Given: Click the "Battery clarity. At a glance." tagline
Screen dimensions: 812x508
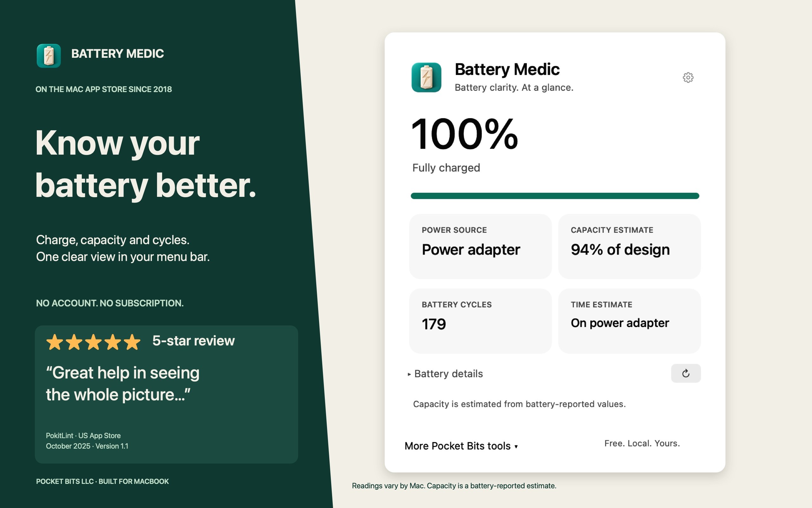Looking at the screenshot, I should [x=514, y=88].
